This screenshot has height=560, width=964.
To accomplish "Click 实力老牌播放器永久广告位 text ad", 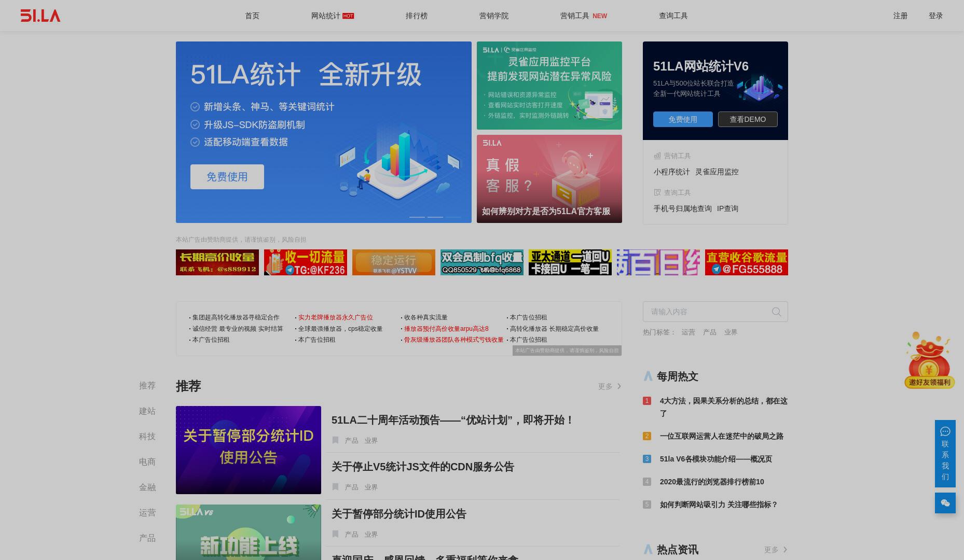I will [x=336, y=317].
